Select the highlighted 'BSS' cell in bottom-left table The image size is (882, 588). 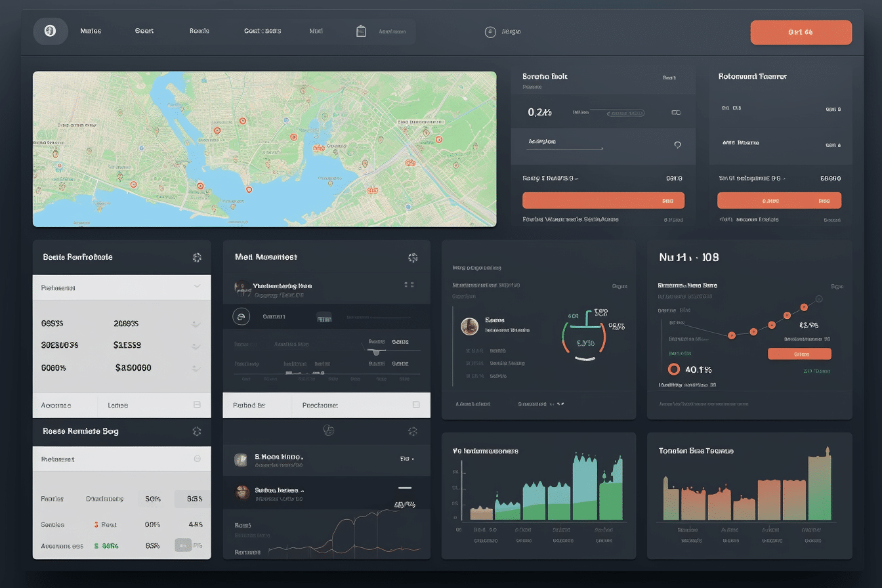pos(193,499)
